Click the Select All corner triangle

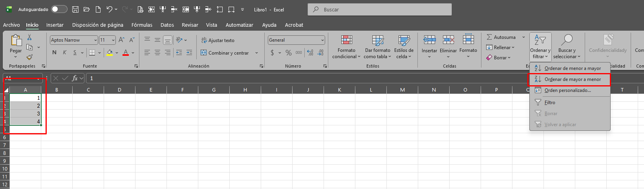tap(6, 90)
